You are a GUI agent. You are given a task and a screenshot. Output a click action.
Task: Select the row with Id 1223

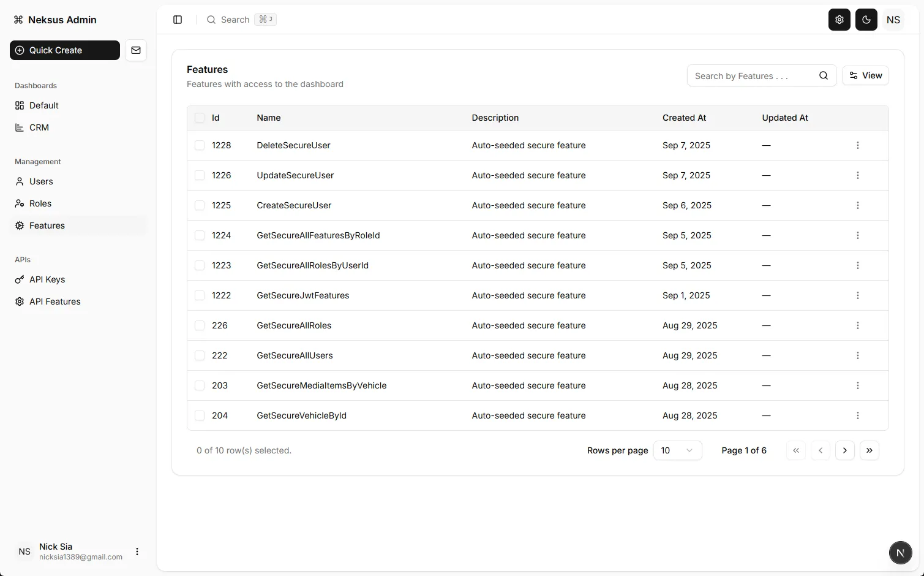[200, 265]
